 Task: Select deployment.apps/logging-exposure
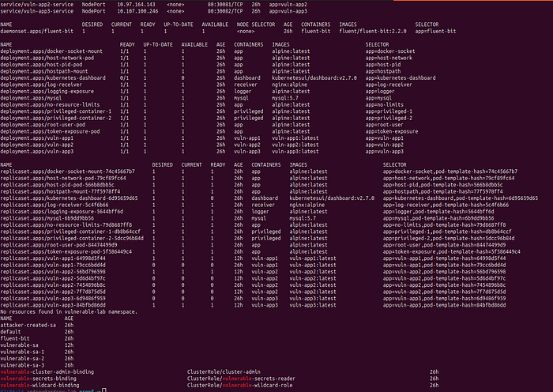(47, 92)
